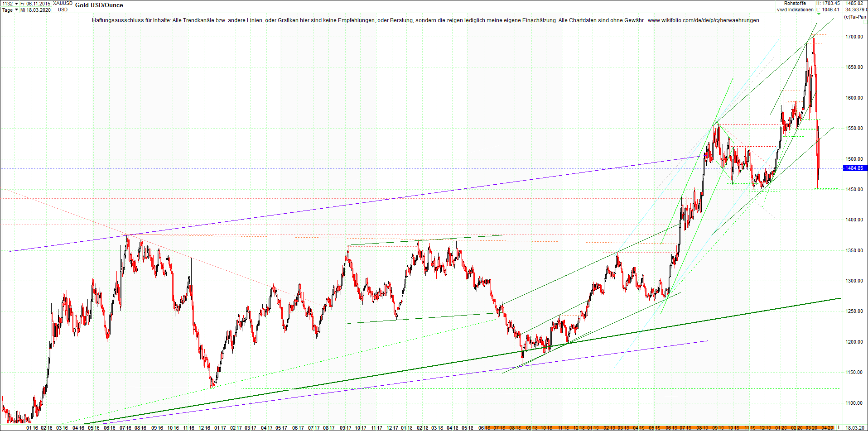Select the start date Fr 06.11.2015
The width and height of the screenshot is (868, 431).
coord(35,4)
